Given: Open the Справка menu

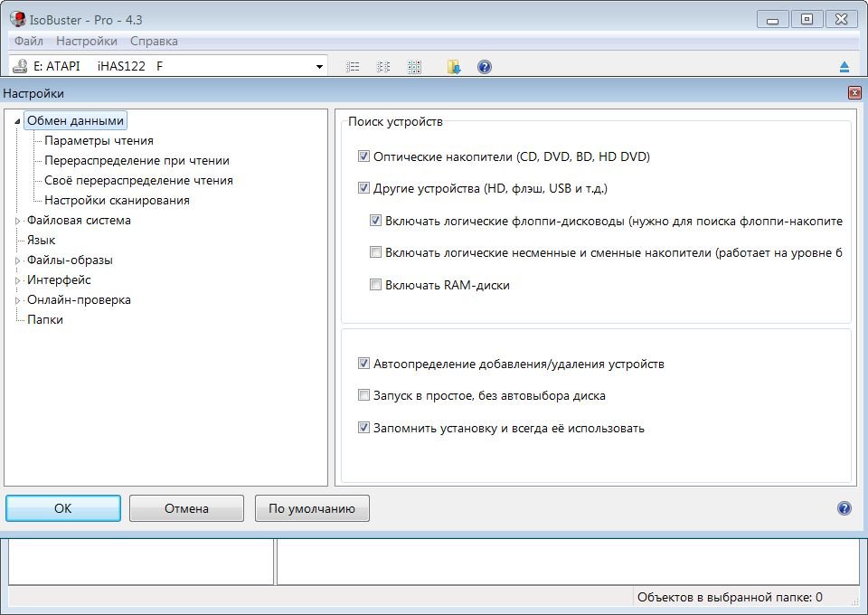Looking at the screenshot, I should coord(154,41).
